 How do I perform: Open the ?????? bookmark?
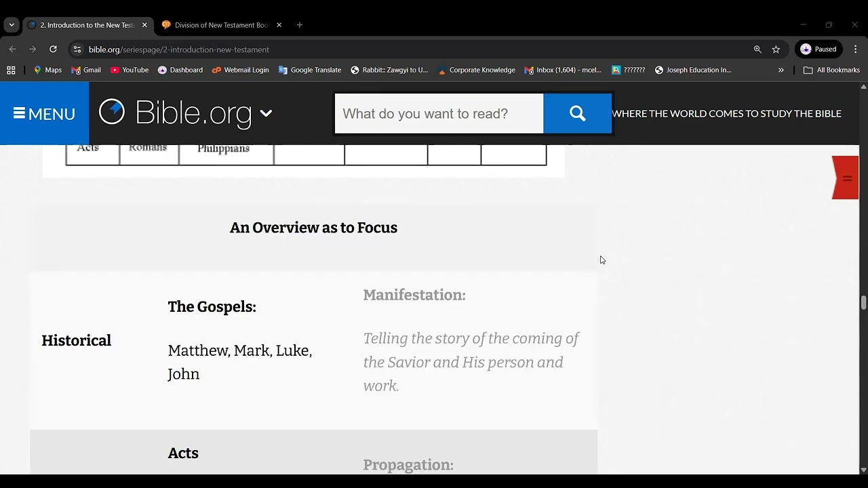629,70
